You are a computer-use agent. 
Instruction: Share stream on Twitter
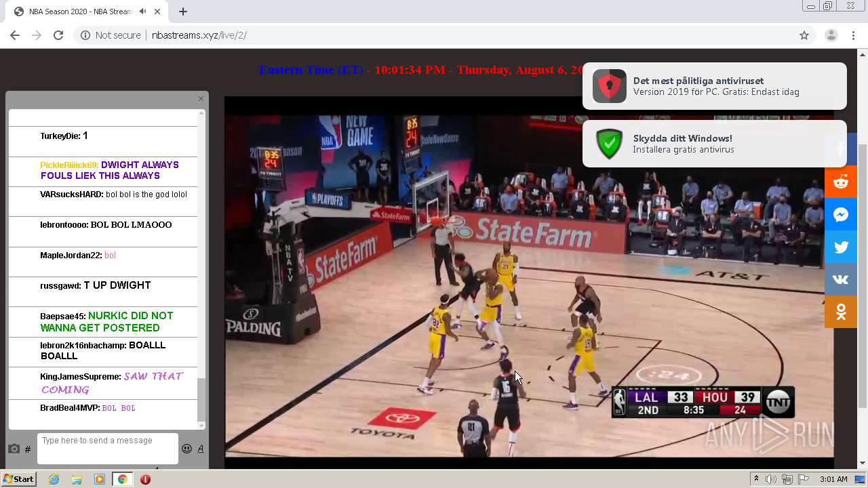pyautogui.click(x=841, y=247)
